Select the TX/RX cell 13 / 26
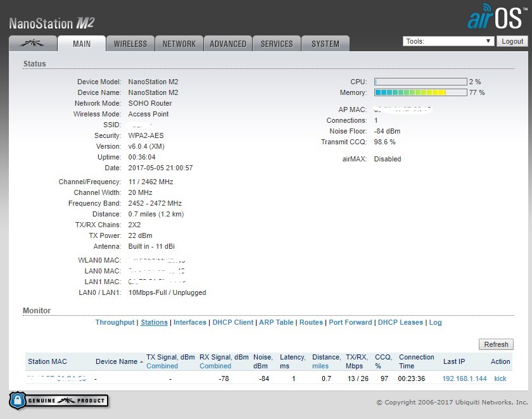 pos(358,378)
